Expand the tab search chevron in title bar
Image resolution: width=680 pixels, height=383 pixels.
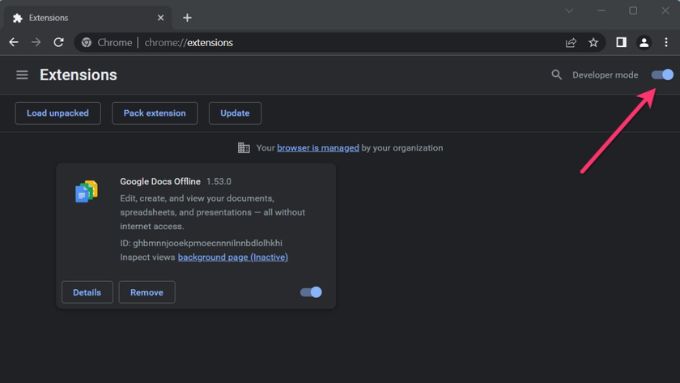(569, 11)
